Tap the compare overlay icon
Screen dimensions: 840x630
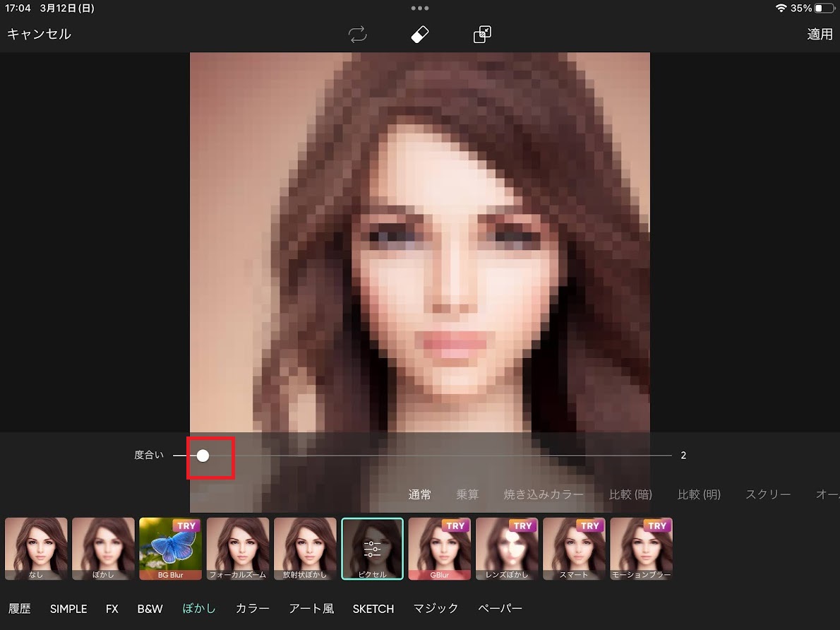click(482, 35)
